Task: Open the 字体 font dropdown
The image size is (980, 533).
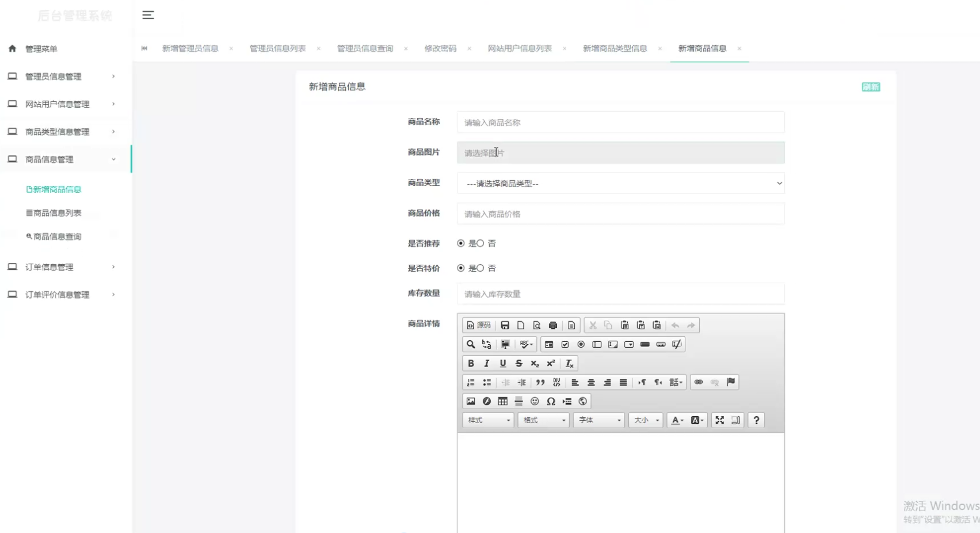Action: click(x=599, y=420)
